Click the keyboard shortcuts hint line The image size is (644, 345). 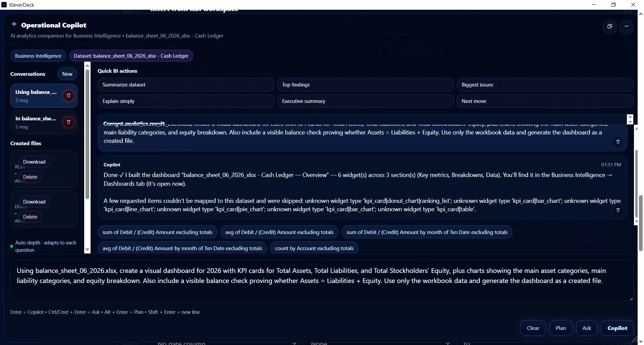[x=105, y=312]
